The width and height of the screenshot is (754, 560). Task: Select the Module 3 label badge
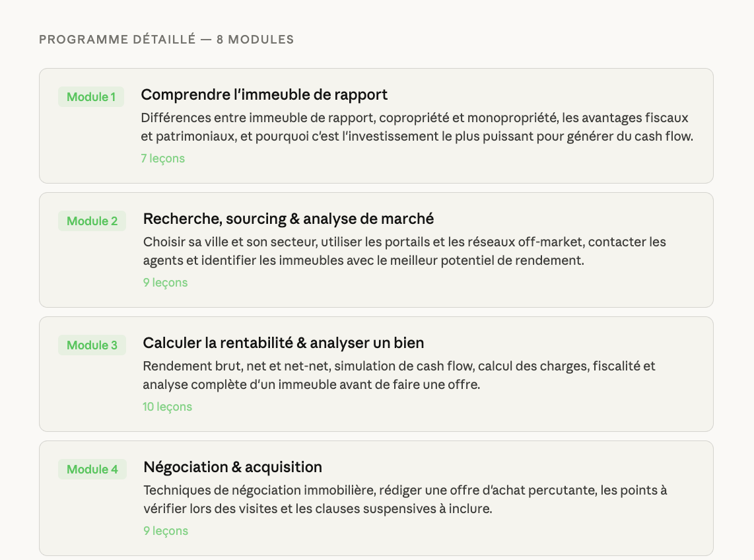[x=92, y=345]
